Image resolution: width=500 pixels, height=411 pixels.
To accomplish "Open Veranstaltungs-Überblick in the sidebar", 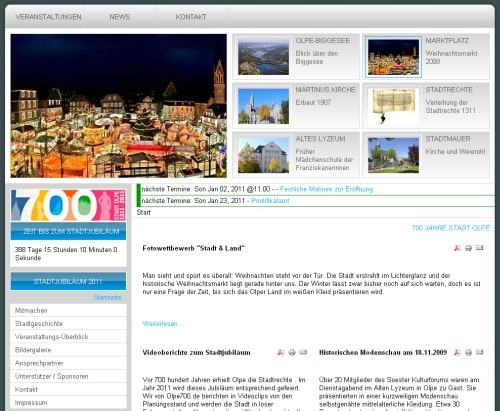I will click(x=68, y=337).
